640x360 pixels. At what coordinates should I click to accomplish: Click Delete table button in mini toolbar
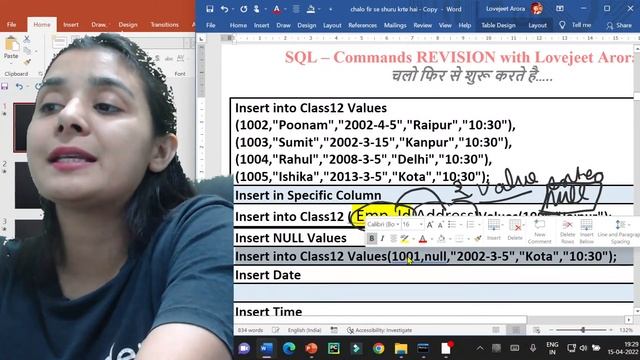[515, 229]
